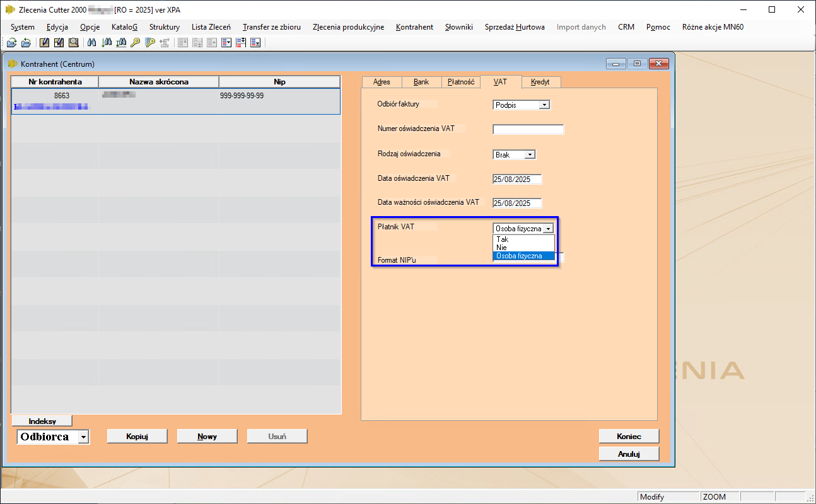The height and width of the screenshot is (504, 816).
Task: Pick highlighted 'Osoba fizyczna' list option
Action: click(x=523, y=256)
